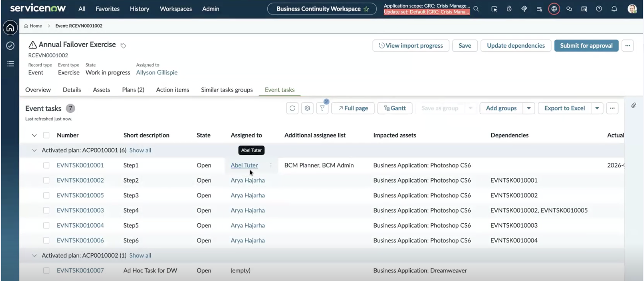644x281 pixels.
Task: Open the Gantt view
Action: coord(395,108)
